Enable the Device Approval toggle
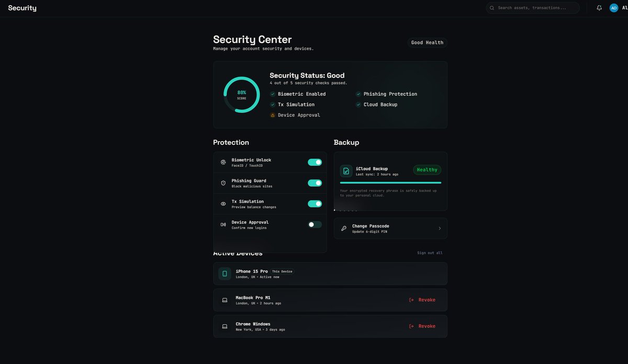The image size is (628, 364). pos(315,224)
